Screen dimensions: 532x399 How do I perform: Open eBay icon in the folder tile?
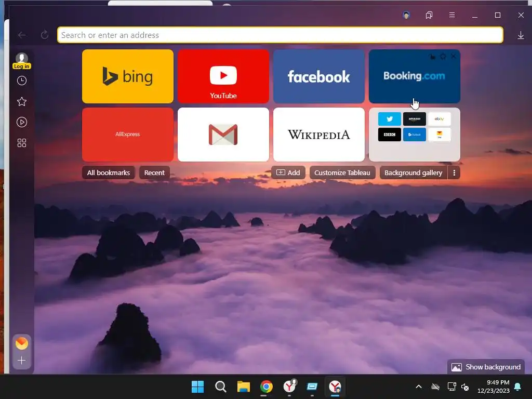click(440, 119)
